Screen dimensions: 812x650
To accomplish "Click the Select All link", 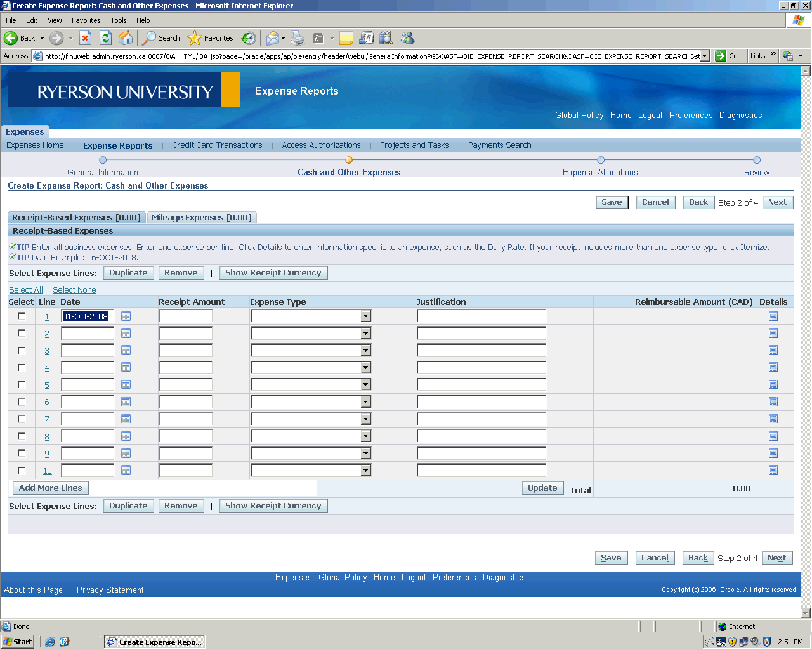I will (26, 290).
